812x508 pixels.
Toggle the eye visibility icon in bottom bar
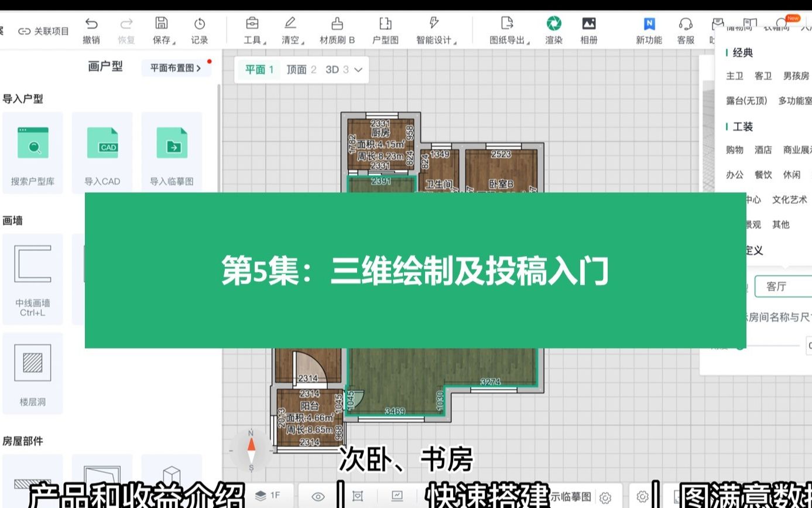click(x=317, y=495)
